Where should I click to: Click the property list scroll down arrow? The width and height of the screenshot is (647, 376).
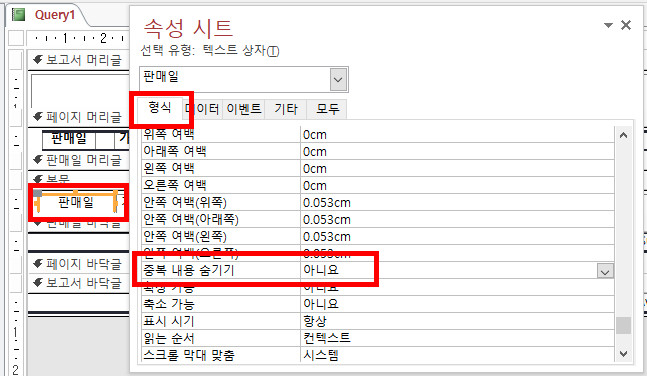pos(623,354)
